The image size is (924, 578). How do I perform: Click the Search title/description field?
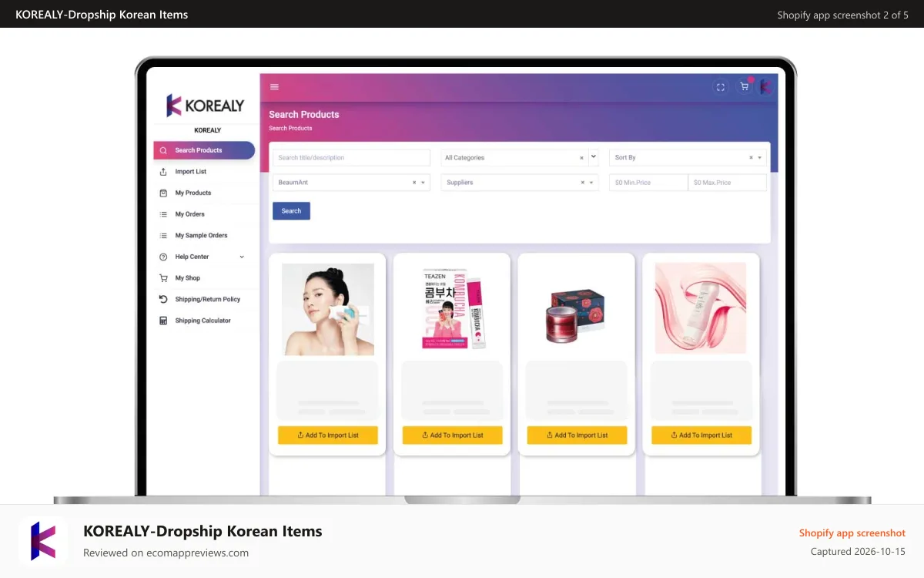[x=351, y=157]
